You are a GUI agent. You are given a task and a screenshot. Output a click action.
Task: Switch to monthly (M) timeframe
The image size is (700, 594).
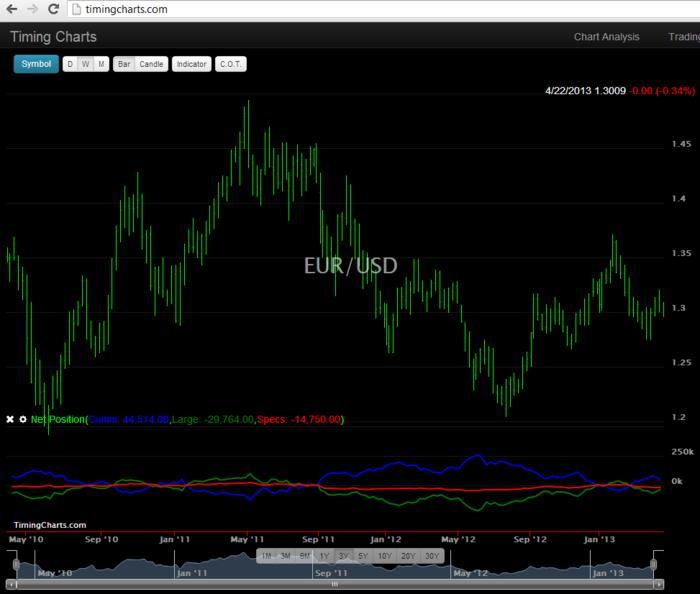[x=101, y=64]
